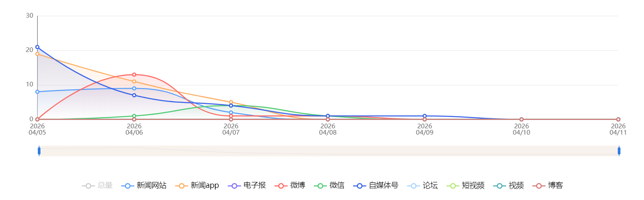Click the 自媒体号 legend marker icon

point(359,186)
